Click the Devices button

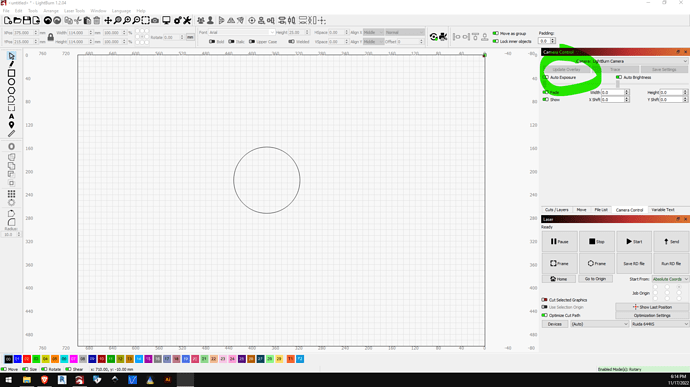(x=554, y=324)
